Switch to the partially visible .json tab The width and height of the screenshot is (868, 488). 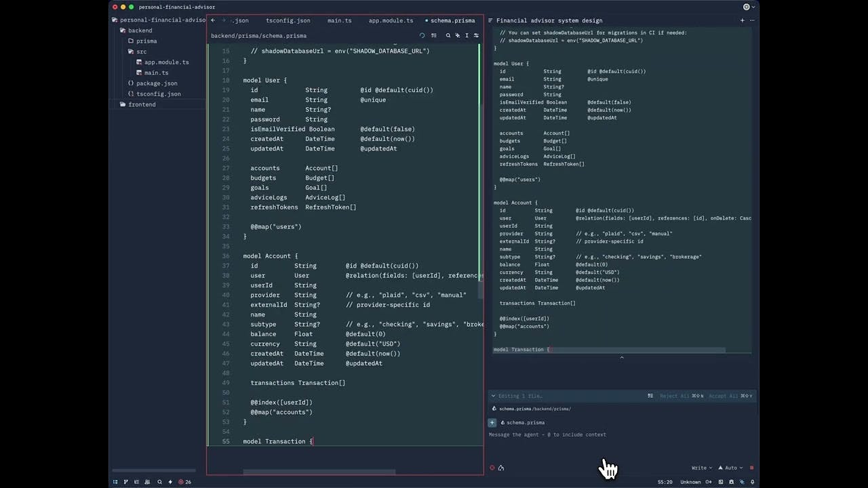(241, 20)
